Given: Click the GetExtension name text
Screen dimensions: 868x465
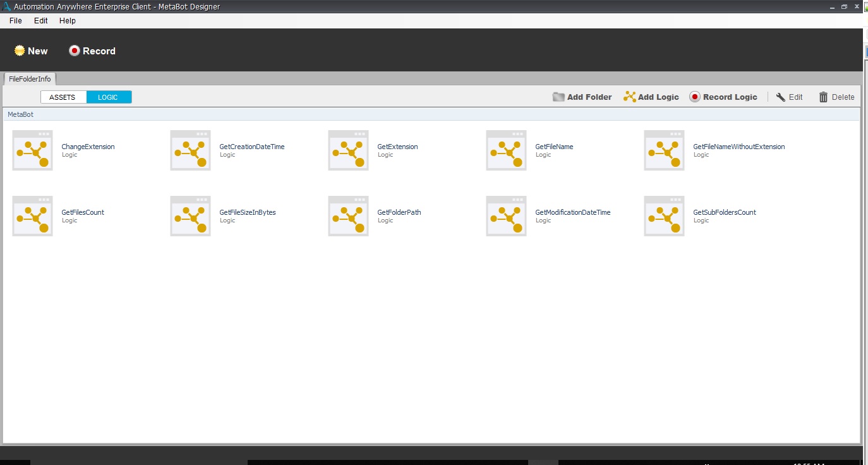Looking at the screenshot, I should (397, 147).
